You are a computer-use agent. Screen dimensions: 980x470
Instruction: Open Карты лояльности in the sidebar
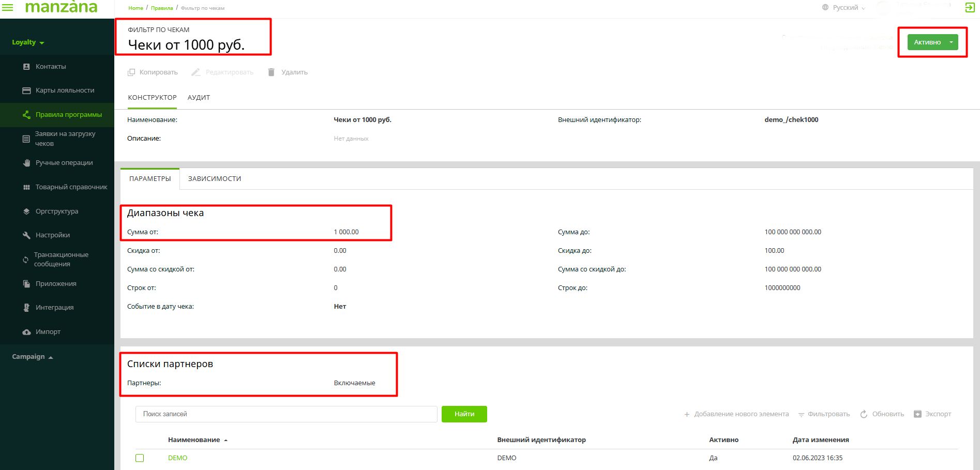(x=65, y=90)
